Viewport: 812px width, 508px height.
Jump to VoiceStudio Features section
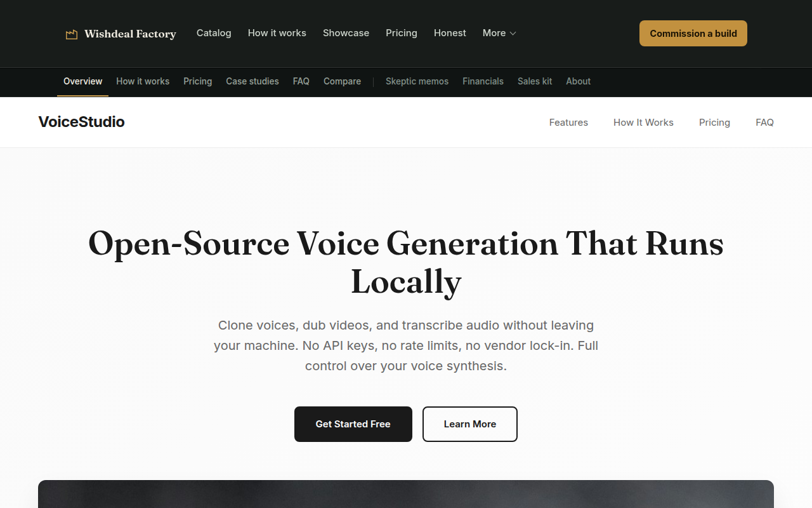[x=568, y=123]
